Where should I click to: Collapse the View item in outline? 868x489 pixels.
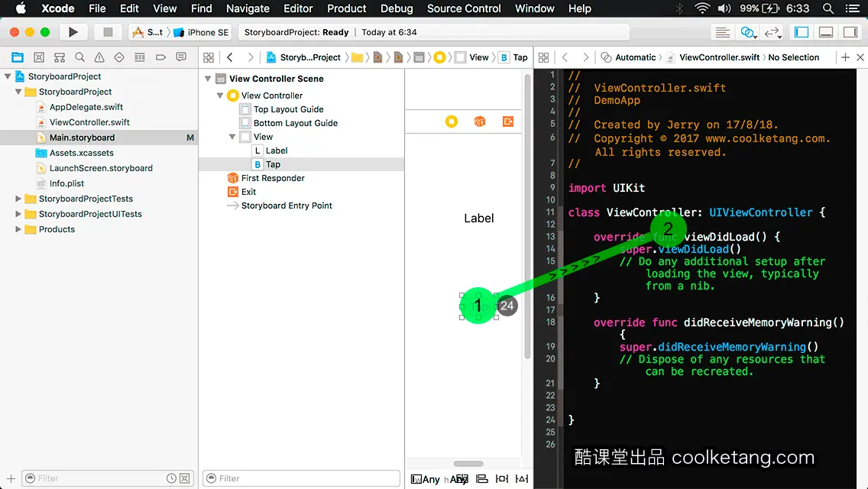pyautogui.click(x=232, y=137)
